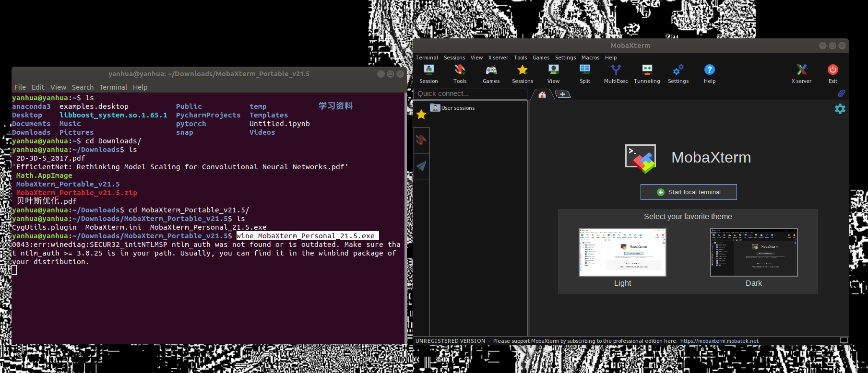Select the Home tab with house icon
The height and width of the screenshot is (373, 868).
pyautogui.click(x=542, y=94)
